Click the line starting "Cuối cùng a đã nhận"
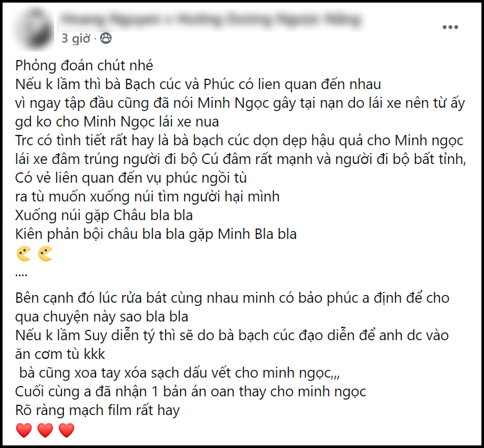Image resolution: width=484 pixels, height=448 pixels. pyautogui.click(x=190, y=391)
